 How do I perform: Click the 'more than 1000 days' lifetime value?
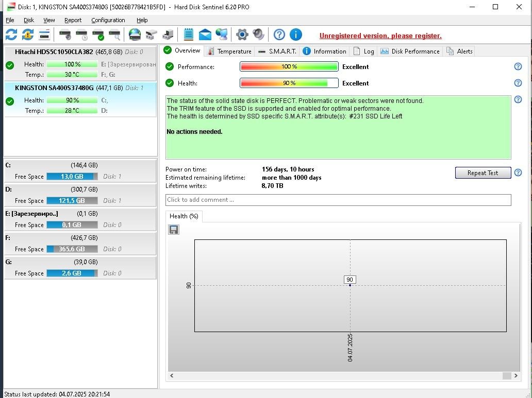point(291,178)
